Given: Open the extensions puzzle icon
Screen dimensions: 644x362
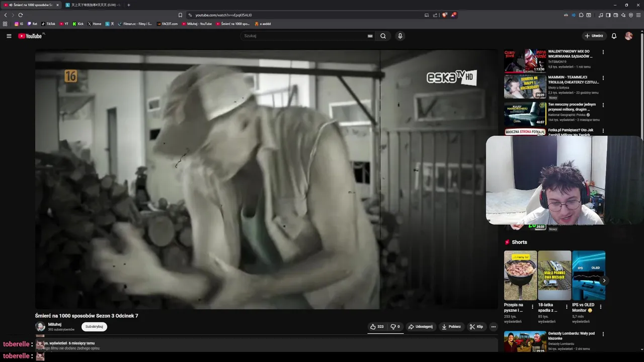Looking at the screenshot, I should pyautogui.click(x=581, y=15).
